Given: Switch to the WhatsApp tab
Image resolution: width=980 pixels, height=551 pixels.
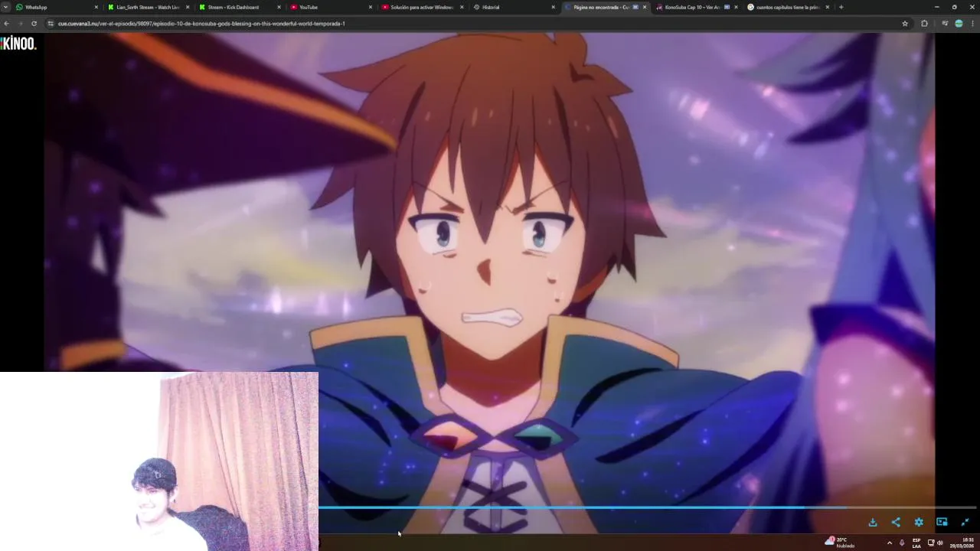Looking at the screenshot, I should [x=57, y=7].
